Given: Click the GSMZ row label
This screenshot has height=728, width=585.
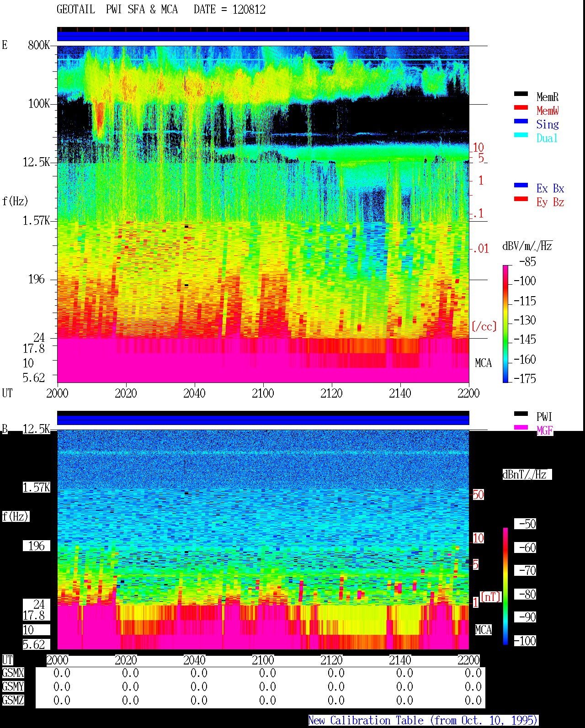Looking at the screenshot, I should (x=13, y=700).
